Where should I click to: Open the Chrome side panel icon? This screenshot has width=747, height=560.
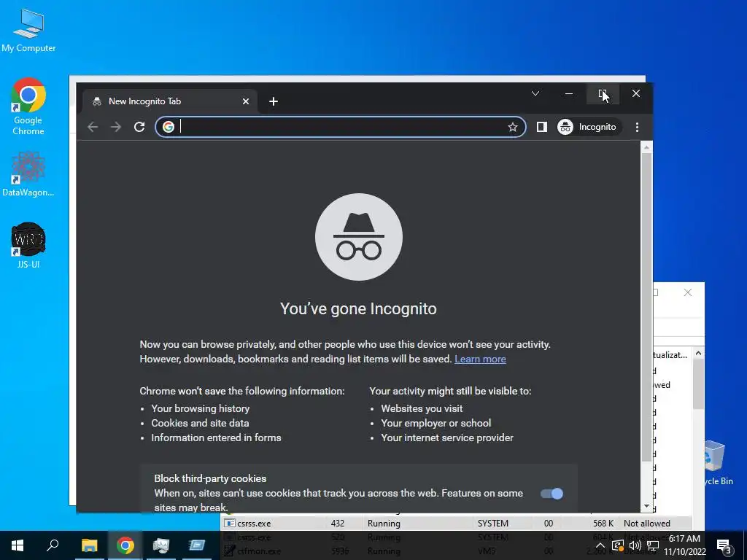point(542,127)
